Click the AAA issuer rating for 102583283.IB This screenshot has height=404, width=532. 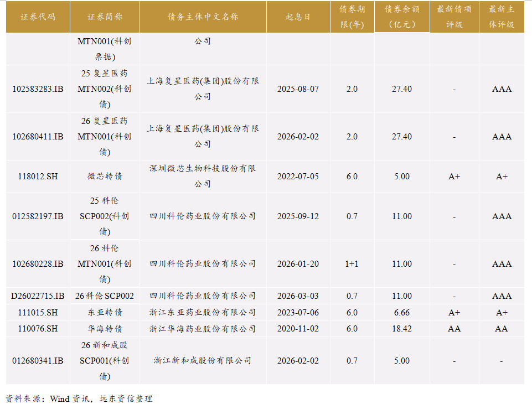point(502,89)
